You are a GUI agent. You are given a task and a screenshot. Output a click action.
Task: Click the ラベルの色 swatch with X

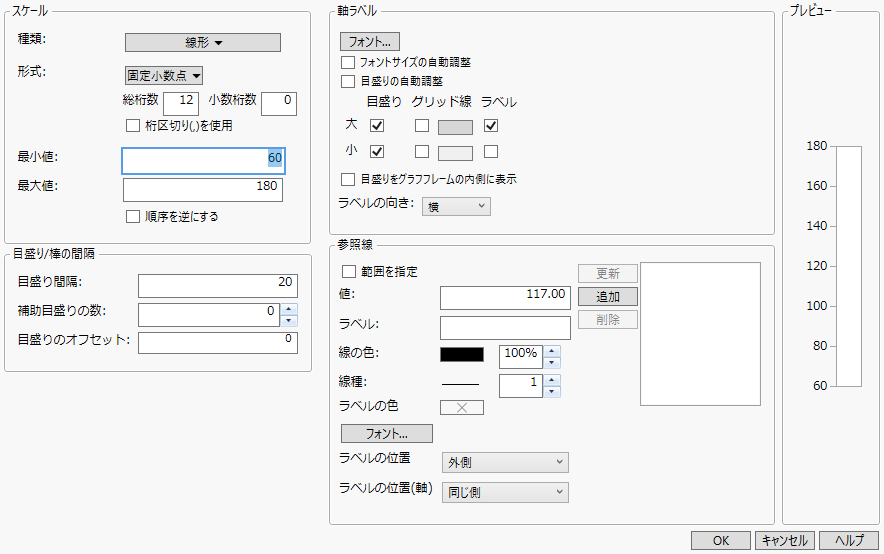462,407
